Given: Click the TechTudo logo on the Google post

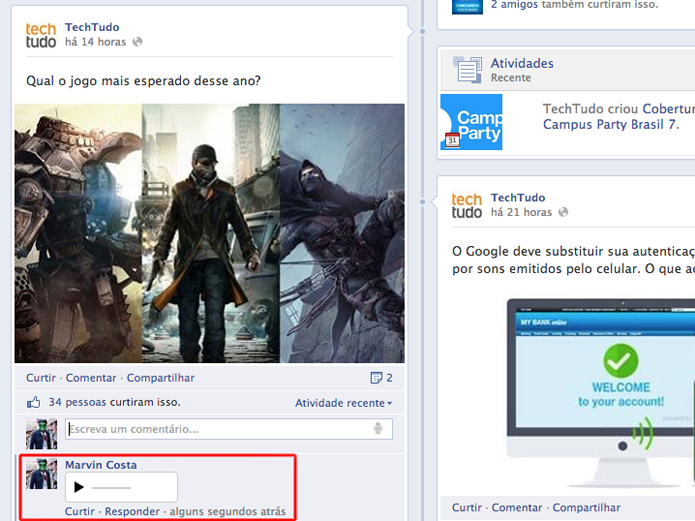Looking at the screenshot, I should [467, 206].
